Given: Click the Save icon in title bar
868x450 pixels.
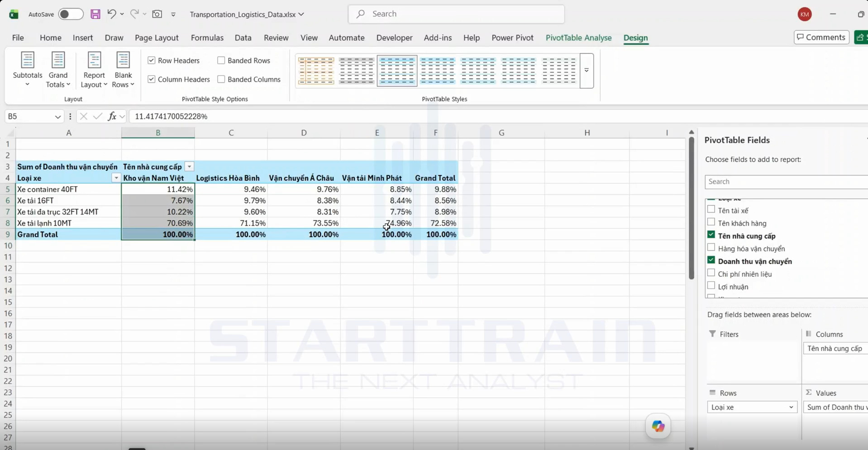Looking at the screenshot, I should (95, 14).
